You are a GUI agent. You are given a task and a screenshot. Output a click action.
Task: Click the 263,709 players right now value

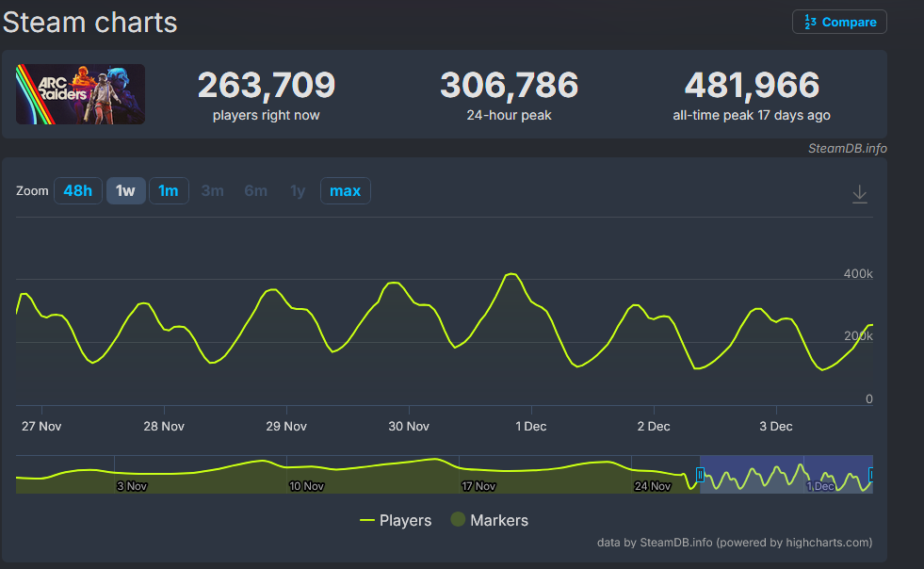coord(267,85)
